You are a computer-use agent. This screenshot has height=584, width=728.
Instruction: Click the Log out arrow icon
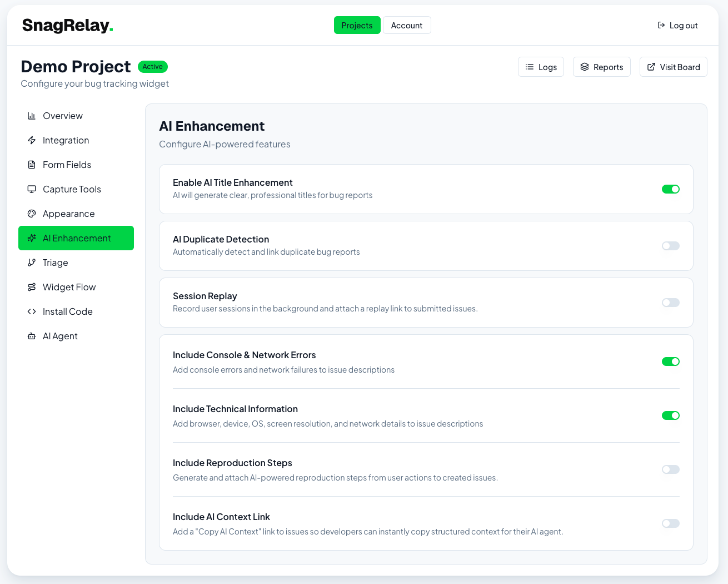pos(661,25)
